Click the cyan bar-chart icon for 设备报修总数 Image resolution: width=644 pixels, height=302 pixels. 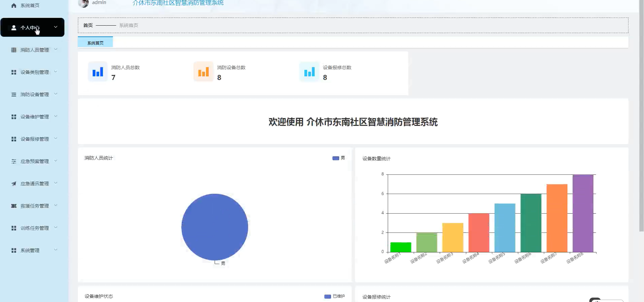[x=309, y=72]
